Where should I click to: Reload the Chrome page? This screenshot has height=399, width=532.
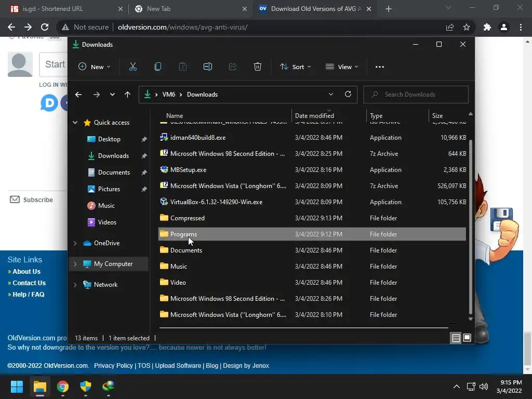coord(45,27)
